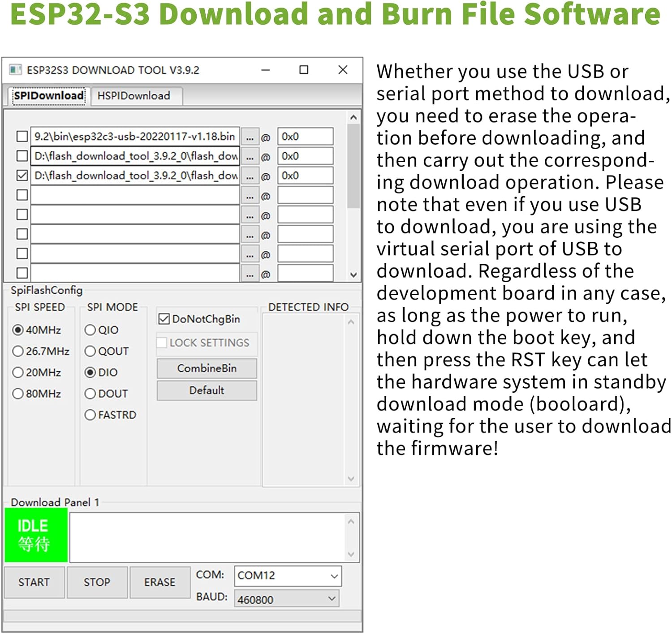
Task: Open file browser on fourth row
Action: [x=250, y=196]
